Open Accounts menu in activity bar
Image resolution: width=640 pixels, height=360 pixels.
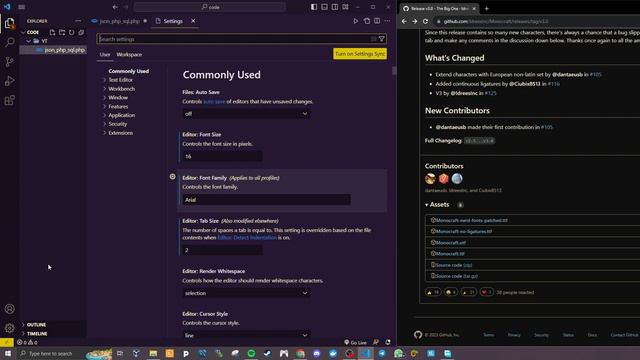(9, 309)
